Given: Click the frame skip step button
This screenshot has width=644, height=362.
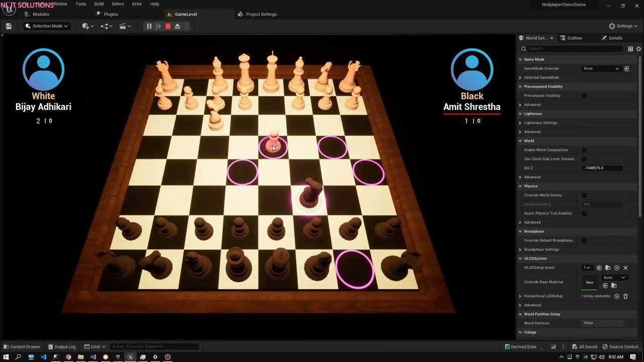Looking at the screenshot, I should coord(158,26).
